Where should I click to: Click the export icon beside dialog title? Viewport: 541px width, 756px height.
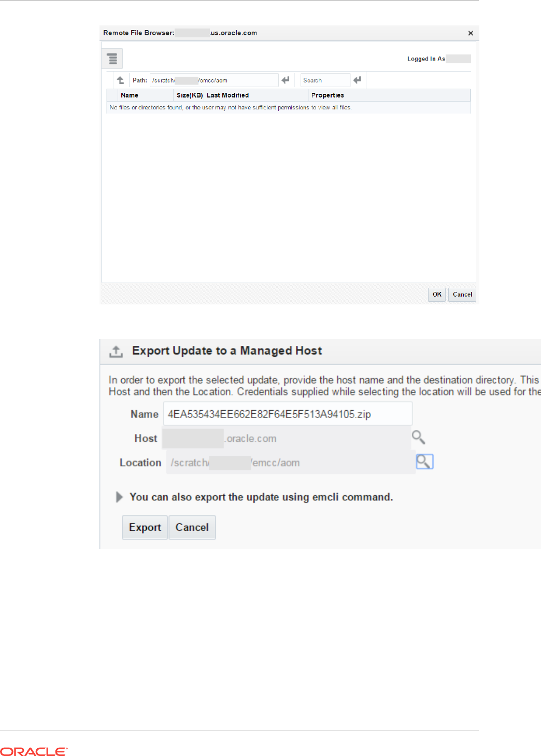pyautogui.click(x=116, y=352)
